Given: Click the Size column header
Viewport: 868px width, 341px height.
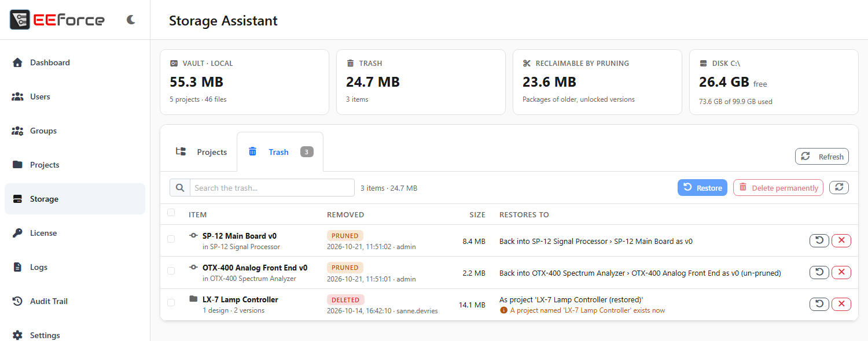Looking at the screenshot, I should click(x=477, y=214).
